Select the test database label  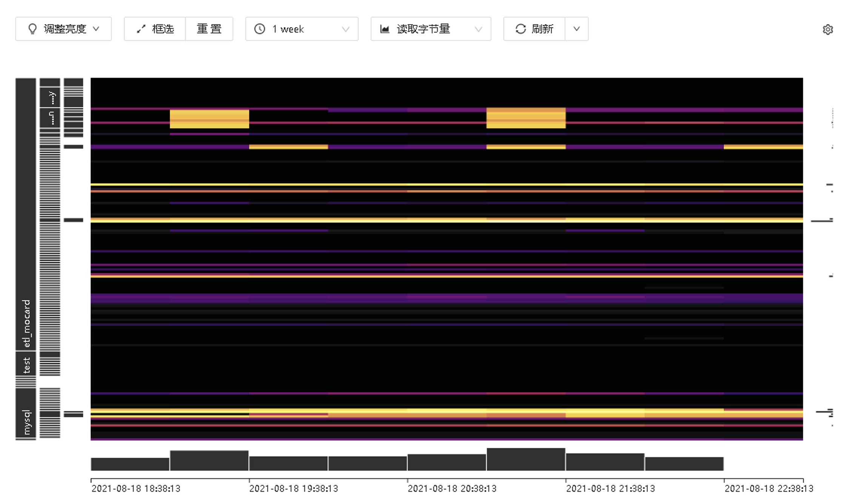(x=26, y=364)
